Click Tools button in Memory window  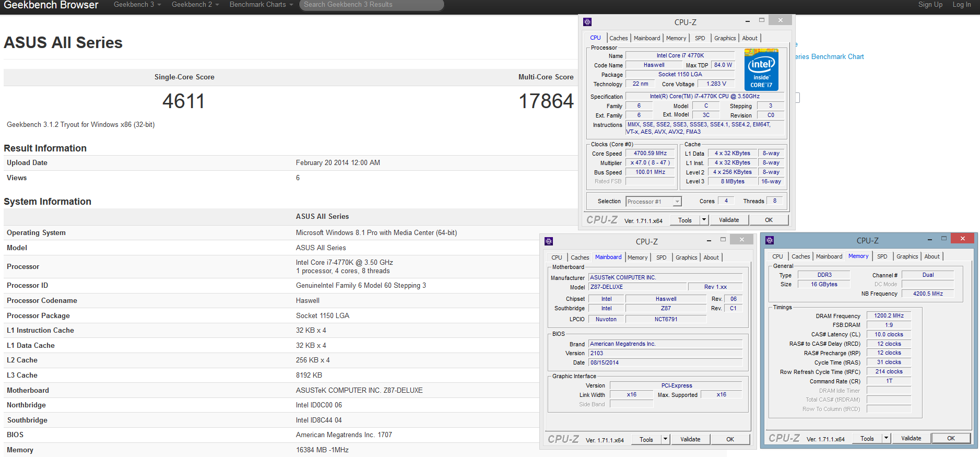[867, 439]
